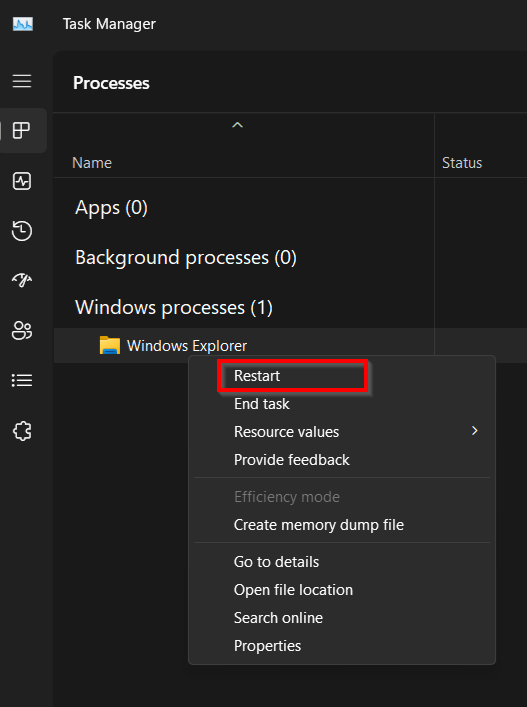
Task: Open the hamburger navigation menu
Action: click(x=22, y=81)
